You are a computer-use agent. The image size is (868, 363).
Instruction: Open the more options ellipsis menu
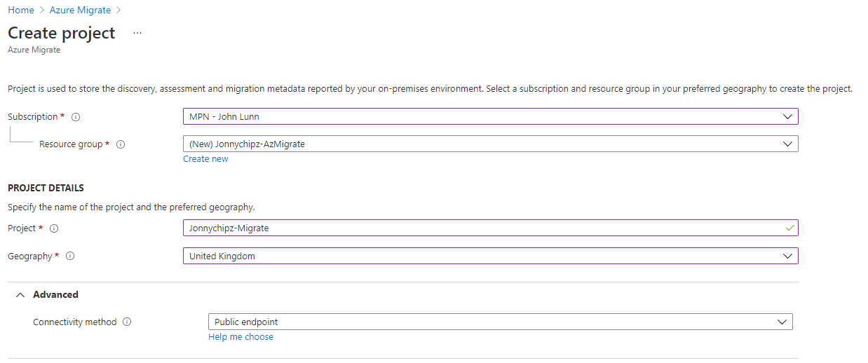tap(137, 33)
